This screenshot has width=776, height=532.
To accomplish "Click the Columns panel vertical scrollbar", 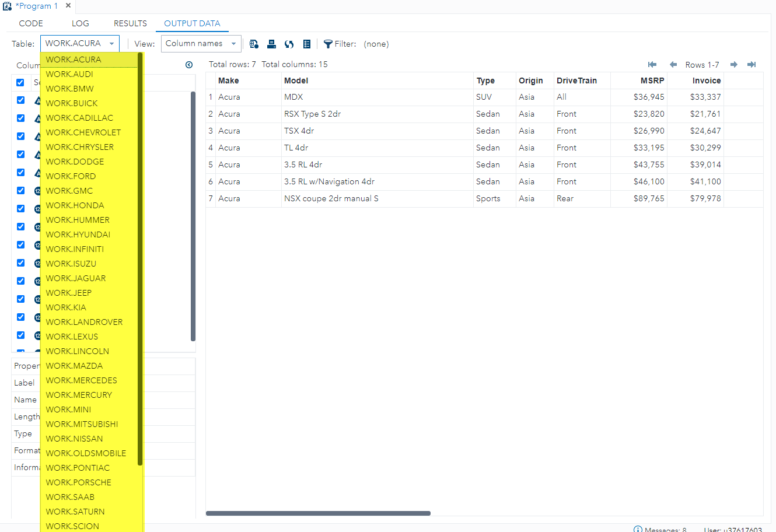I will (x=193, y=216).
